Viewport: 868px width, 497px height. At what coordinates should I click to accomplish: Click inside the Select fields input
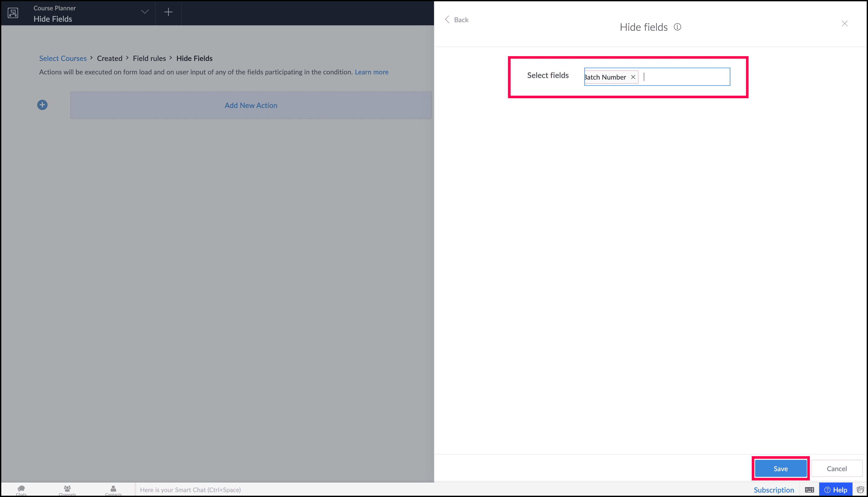[686, 77]
